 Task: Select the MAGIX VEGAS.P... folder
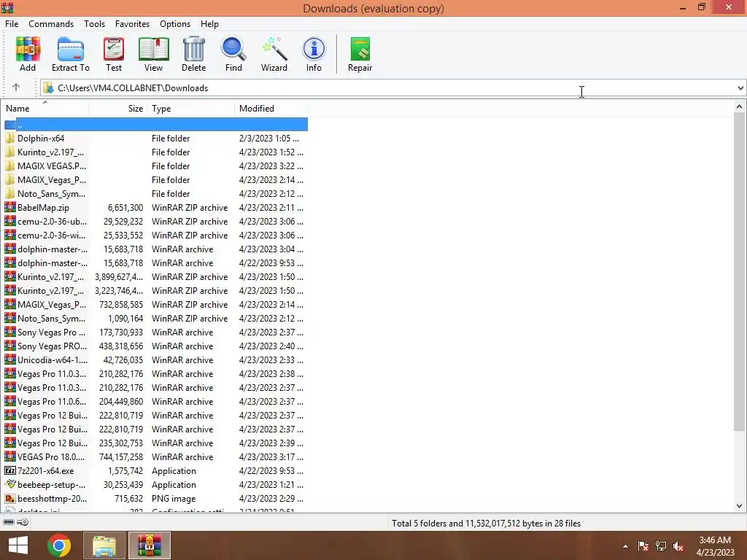point(156,166)
